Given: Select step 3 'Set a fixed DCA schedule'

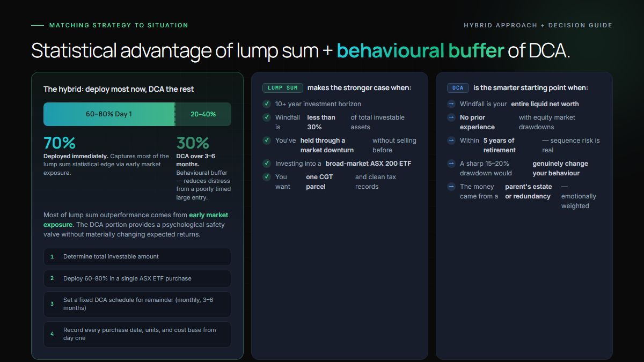Looking at the screenshot, I should coord(137,304).
